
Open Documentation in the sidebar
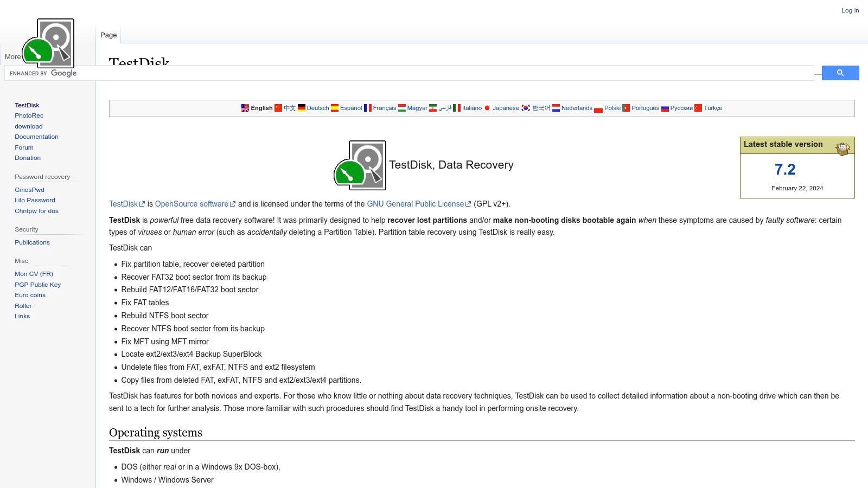(36, 137)
